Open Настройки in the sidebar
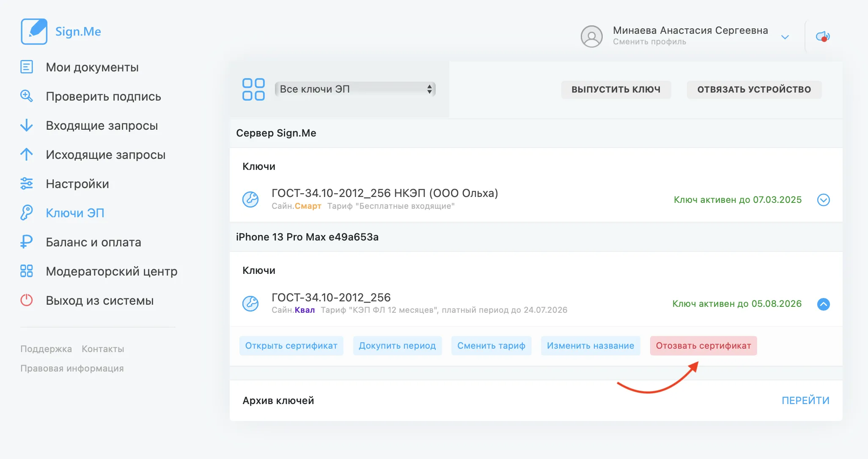This screenshot has width=868, height=459. (77, 184)
